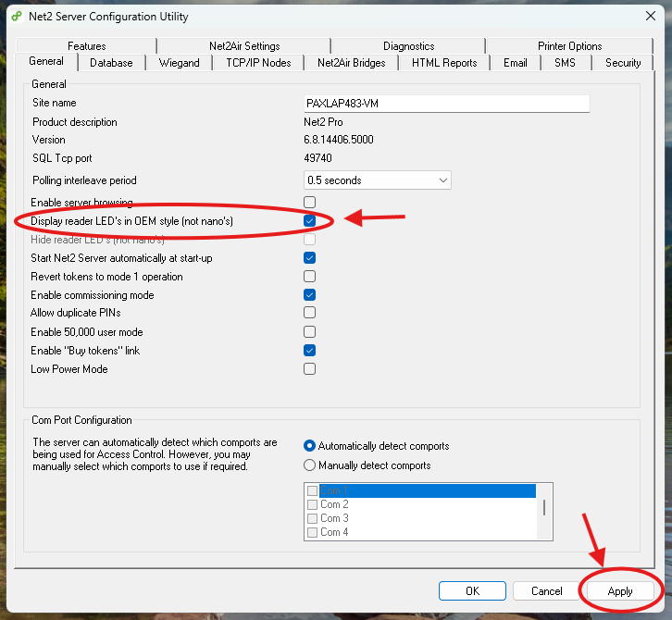Open the Net2Air Settings tab
This screenshot has width=672, height=620.
pos(244,46)
